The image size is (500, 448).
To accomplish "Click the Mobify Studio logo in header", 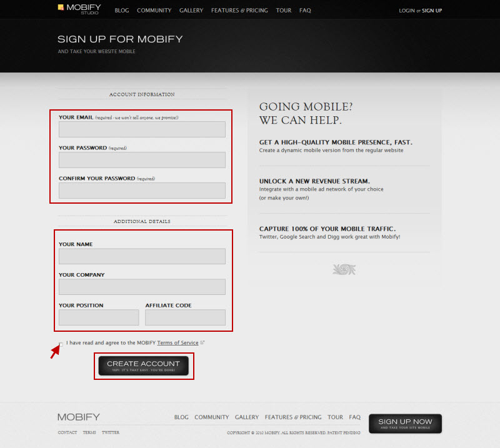I will pyautogui.click(x=79, y=9).
